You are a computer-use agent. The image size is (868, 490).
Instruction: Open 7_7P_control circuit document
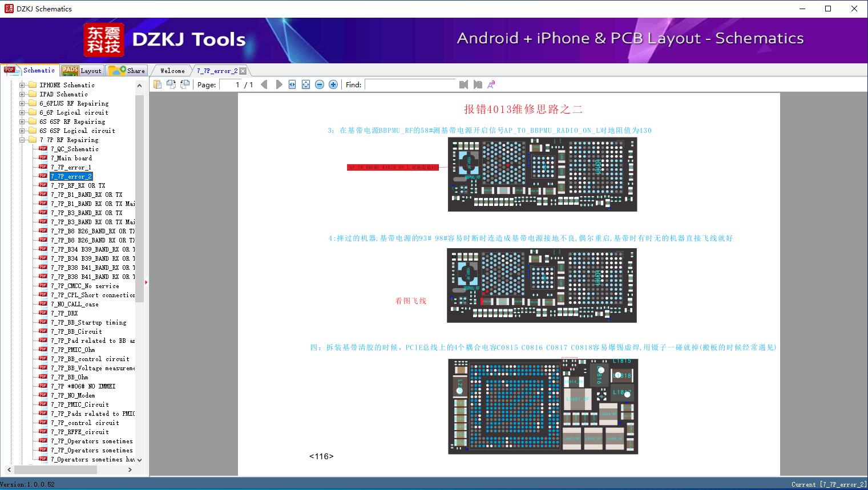(84, 423)
